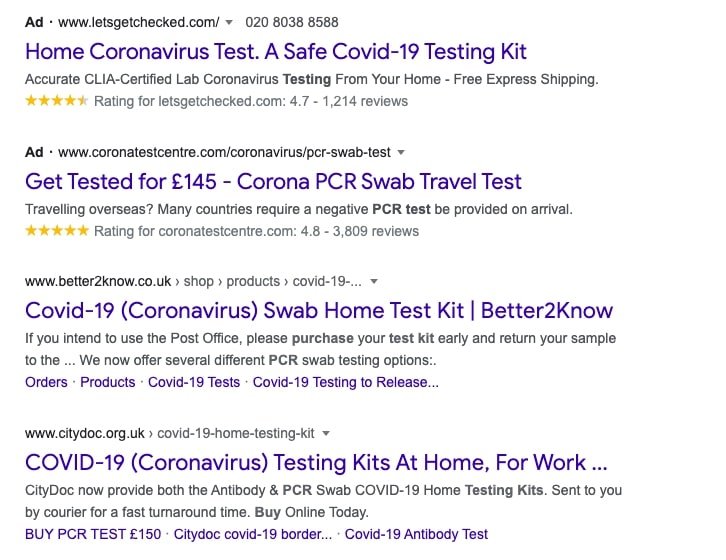Open CityDoc COVID-19 Testing Kits At Home result
726x560 pixels.
(316, 462)
